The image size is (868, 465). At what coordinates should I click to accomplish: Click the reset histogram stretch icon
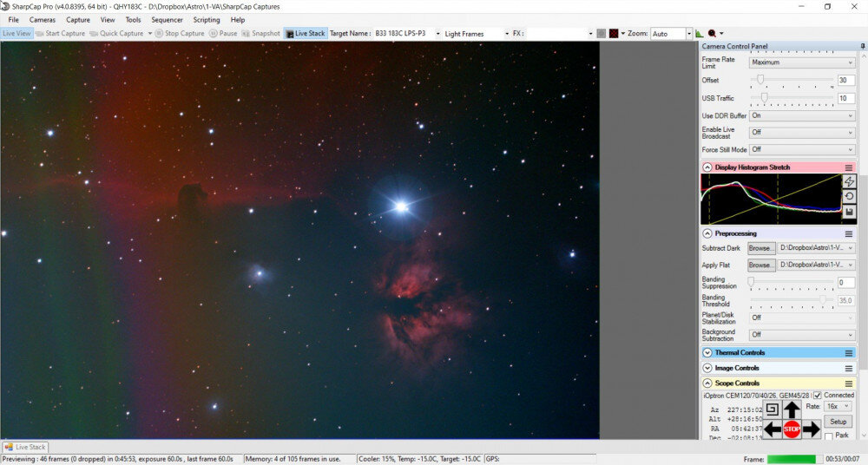coord(849,197)
